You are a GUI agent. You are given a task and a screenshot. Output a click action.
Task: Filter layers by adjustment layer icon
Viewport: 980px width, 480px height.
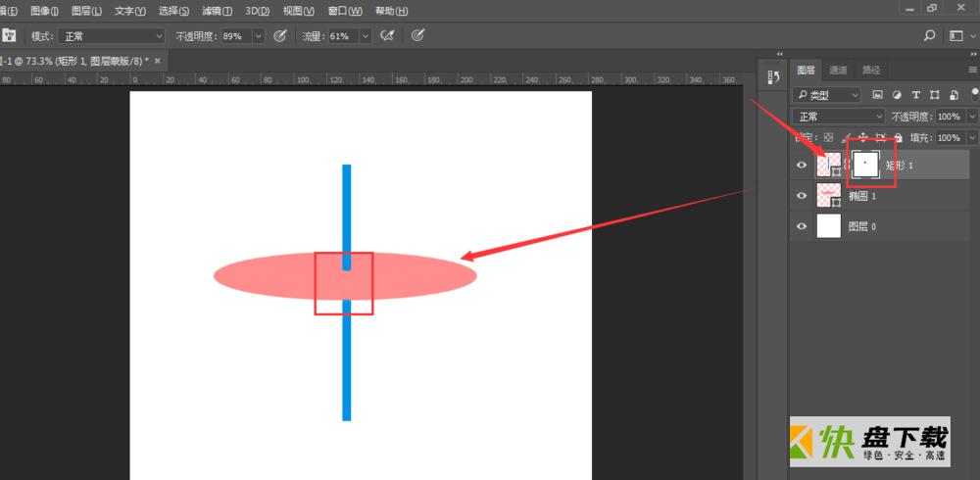pos(897,95)
